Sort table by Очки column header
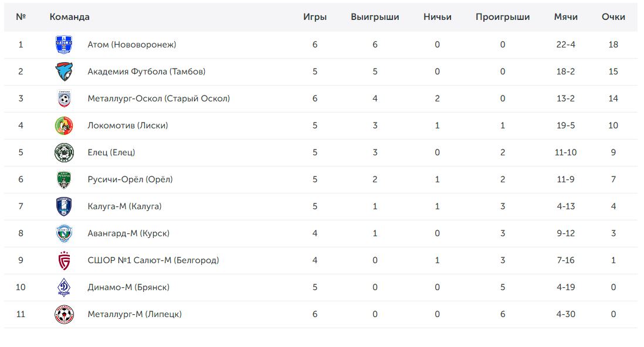Image resolution: width=644 pixels, height=347 pixels. pyautogui.click(x=613, y=17)
